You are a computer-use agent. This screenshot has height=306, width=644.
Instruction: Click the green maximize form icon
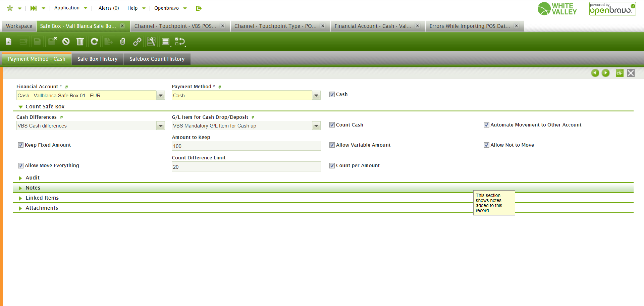[620, 73]
